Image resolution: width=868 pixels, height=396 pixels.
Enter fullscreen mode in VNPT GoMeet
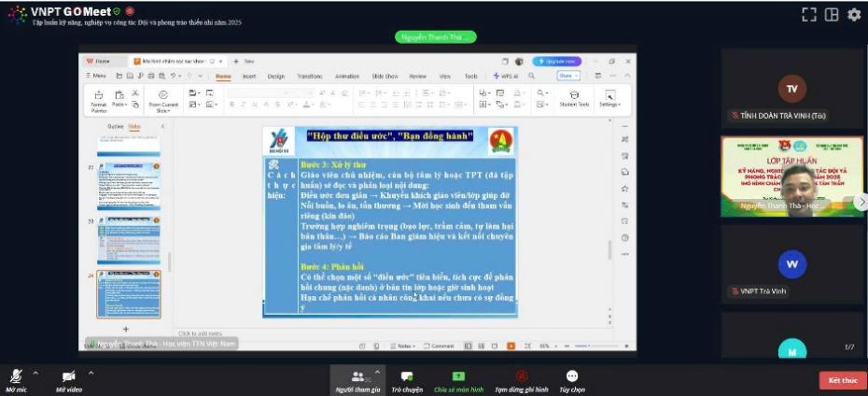808,15
